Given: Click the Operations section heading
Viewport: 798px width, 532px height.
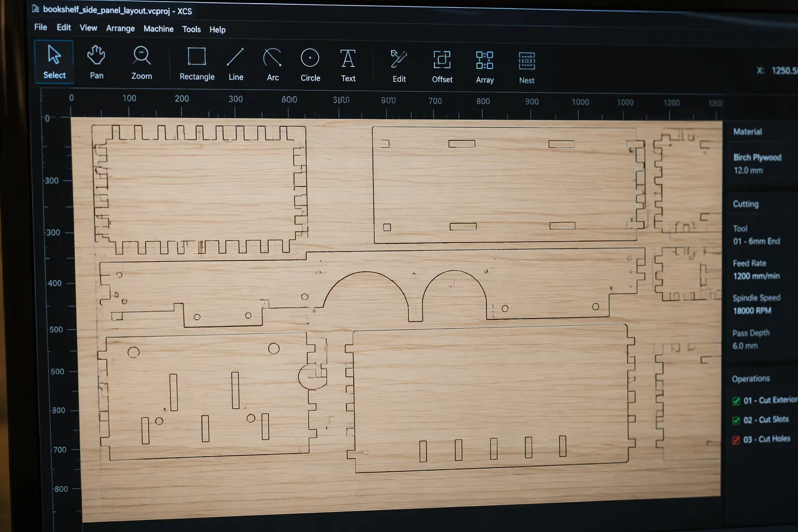Looking at the screenshot, I should coord(751,379).
